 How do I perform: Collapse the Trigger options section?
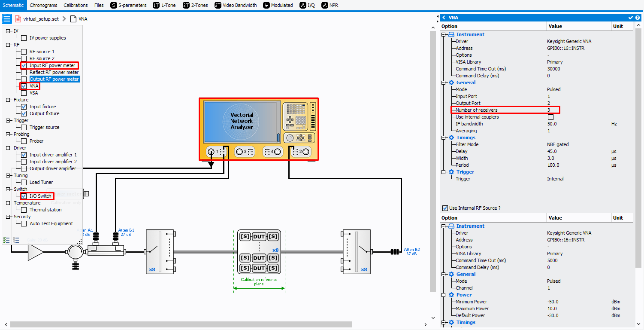click(444, 172)
